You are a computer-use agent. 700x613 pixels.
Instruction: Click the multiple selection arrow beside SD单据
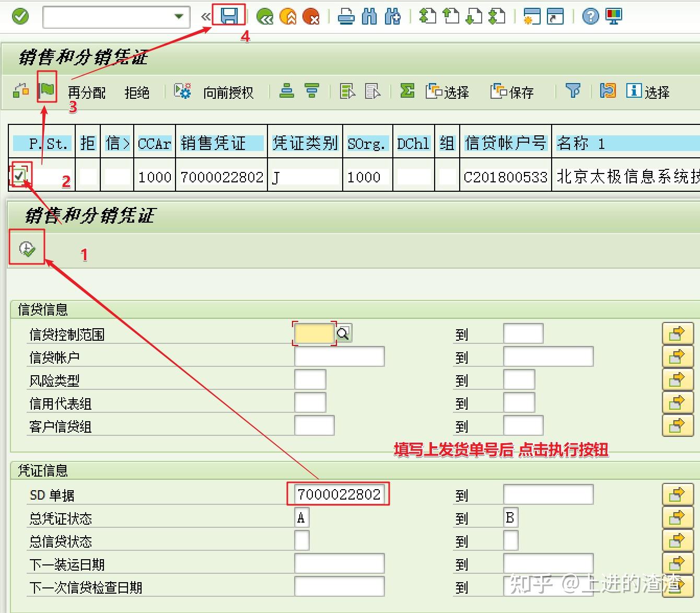678,493
